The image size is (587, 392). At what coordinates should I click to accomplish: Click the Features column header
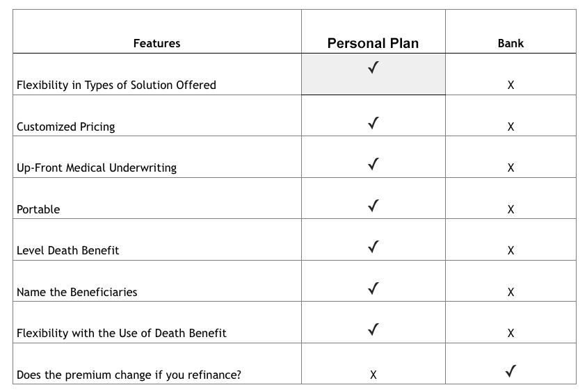157,43
